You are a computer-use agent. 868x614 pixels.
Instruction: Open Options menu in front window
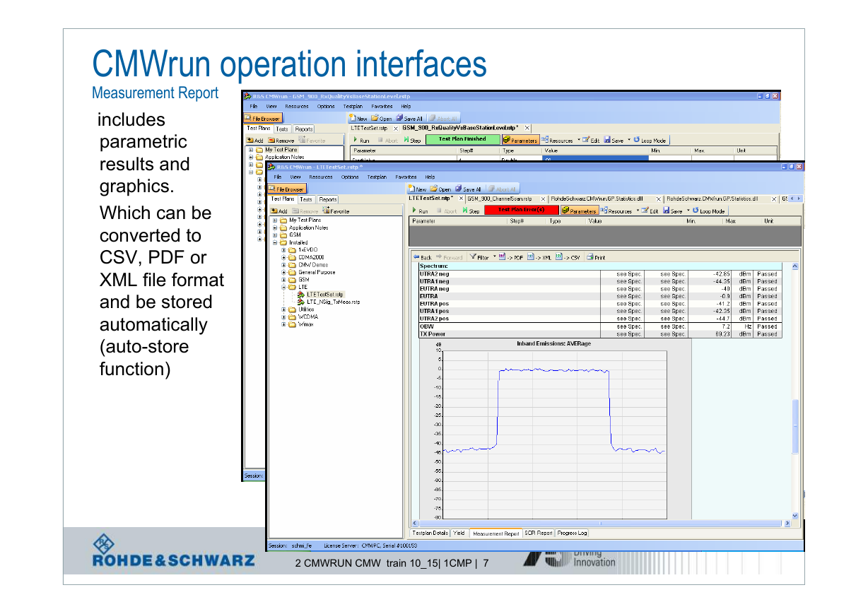coord(350,177)
